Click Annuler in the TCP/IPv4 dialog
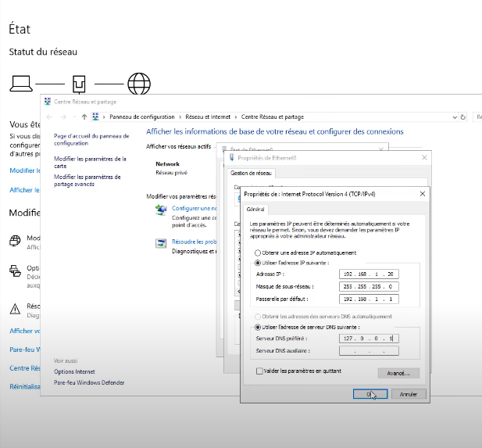 (x=409, y=394)
